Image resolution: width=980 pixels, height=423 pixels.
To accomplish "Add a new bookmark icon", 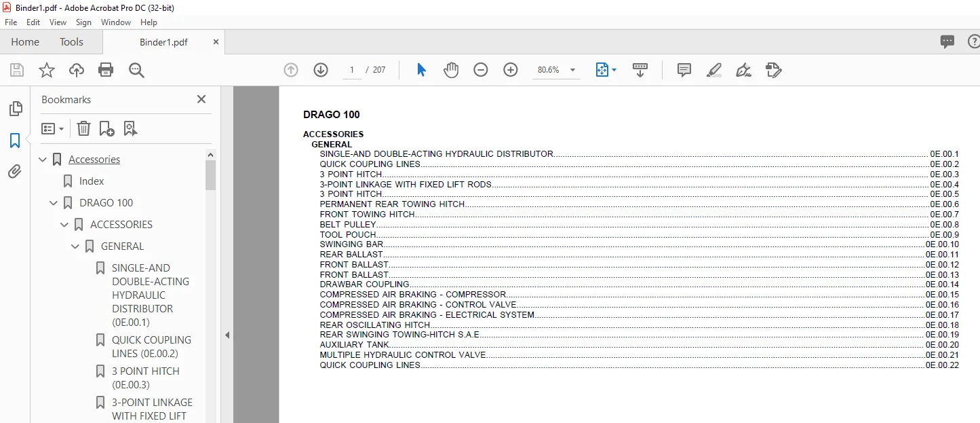I will coord(106,128).
